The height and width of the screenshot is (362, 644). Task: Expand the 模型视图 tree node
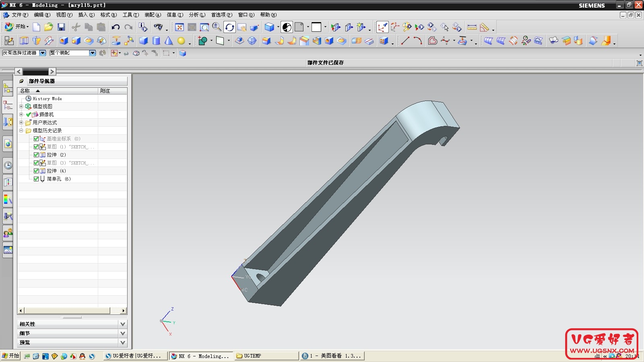[x=21, y=106]
